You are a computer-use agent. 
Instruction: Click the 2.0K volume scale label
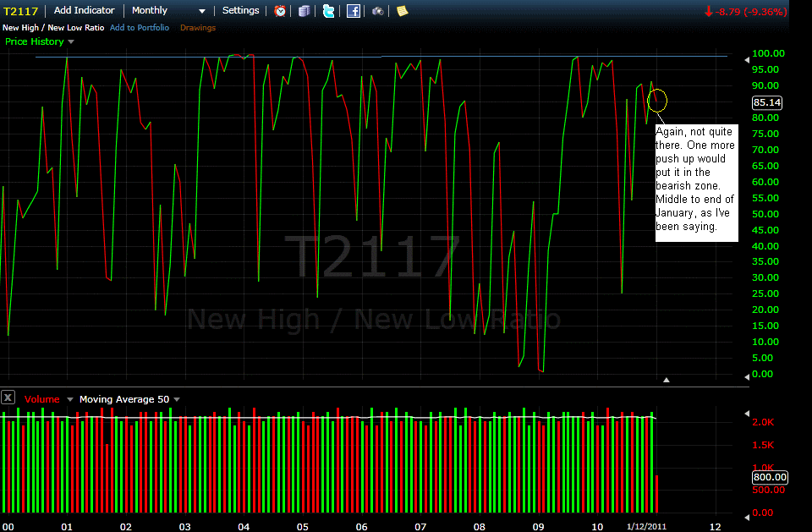[763, 422]
